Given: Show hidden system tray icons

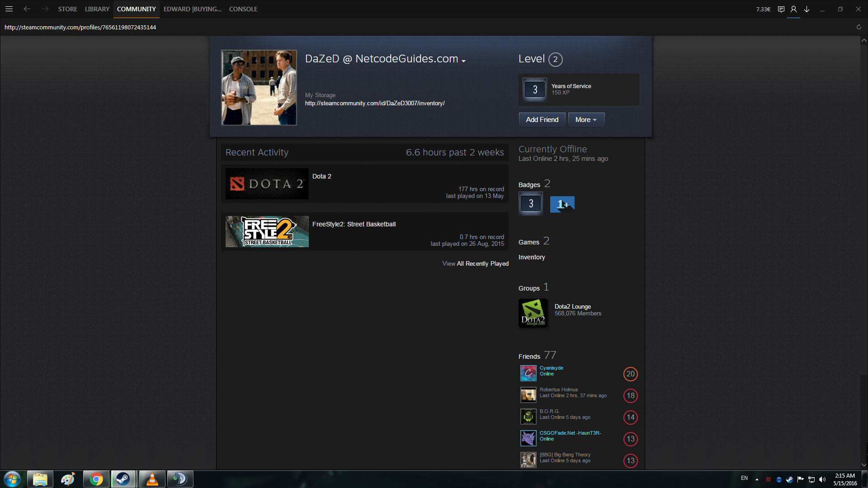Looking at the screenshot, I should (x=757, y=479).
